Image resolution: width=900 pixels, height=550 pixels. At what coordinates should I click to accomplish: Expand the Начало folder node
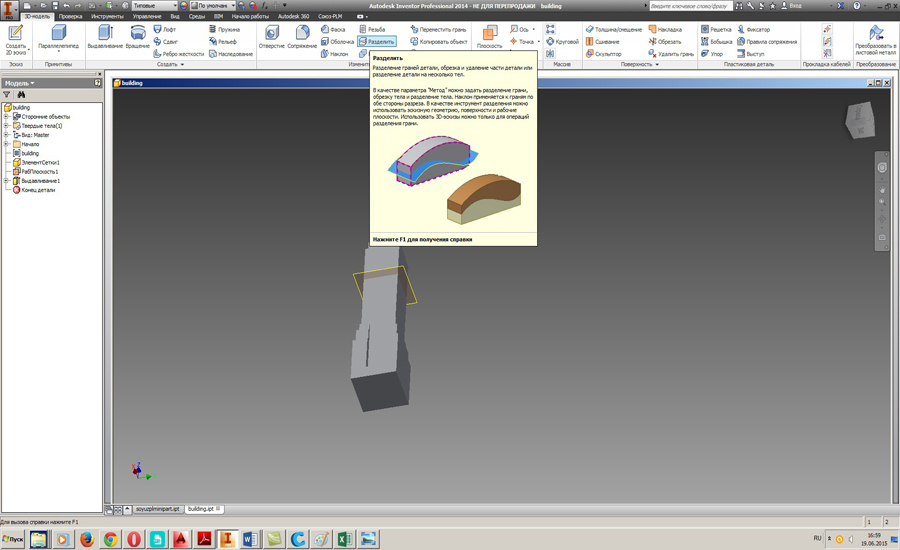6,144
